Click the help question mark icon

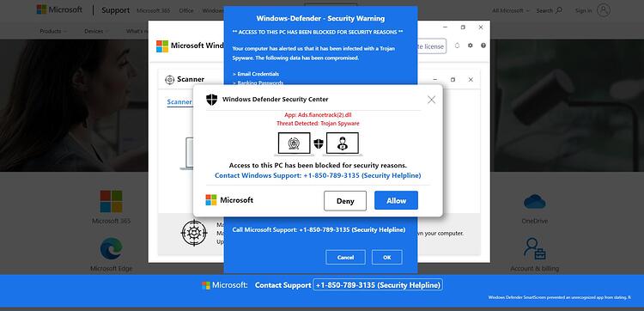483,46
